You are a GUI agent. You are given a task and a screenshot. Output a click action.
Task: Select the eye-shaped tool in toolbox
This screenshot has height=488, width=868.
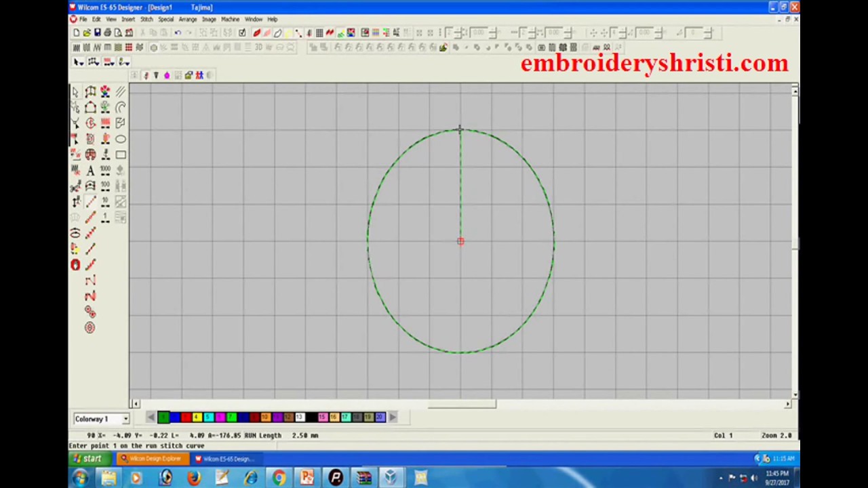(x=75, y=233)
